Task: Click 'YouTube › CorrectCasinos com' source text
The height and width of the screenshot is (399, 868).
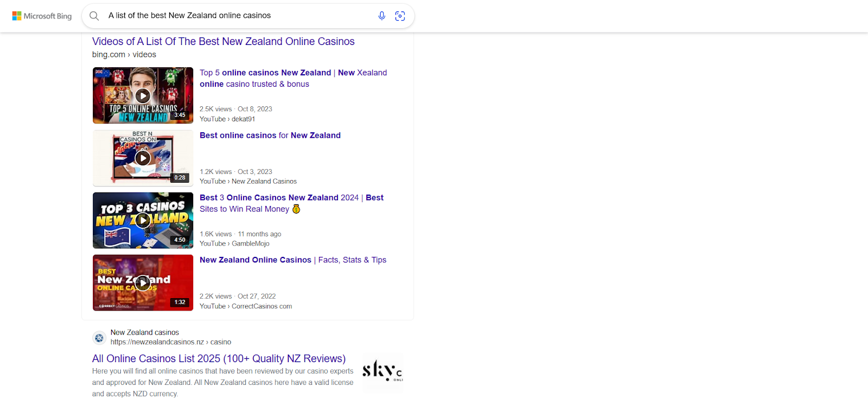Action: pos(246,306)
